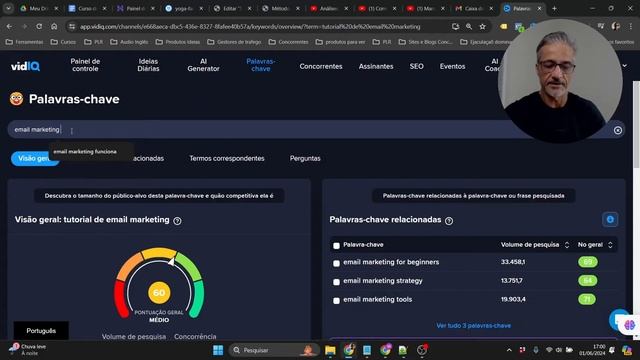Open SEO menu item
This screenshot has width=640, height=360.
[x=416, y=66]
